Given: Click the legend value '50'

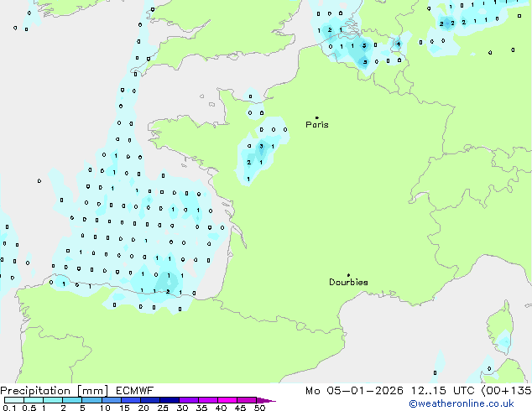Looking at the screenshot, I should (260, 408).
